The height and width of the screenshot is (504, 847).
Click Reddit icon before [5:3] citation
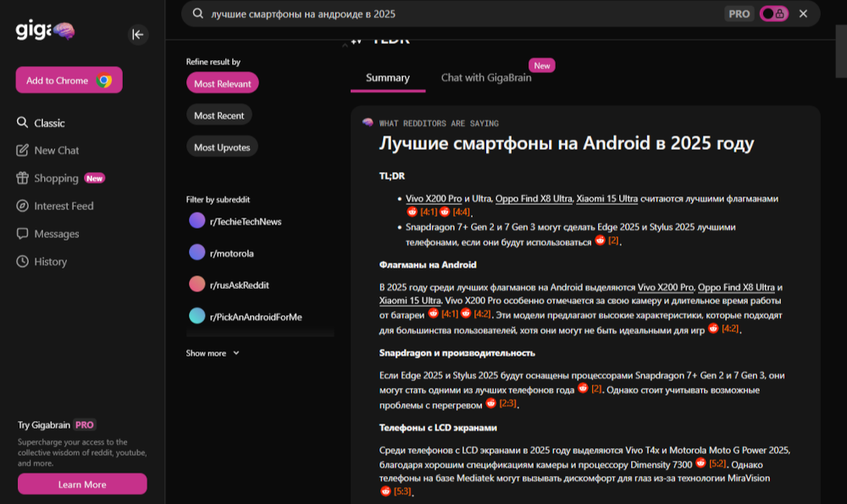385,491
